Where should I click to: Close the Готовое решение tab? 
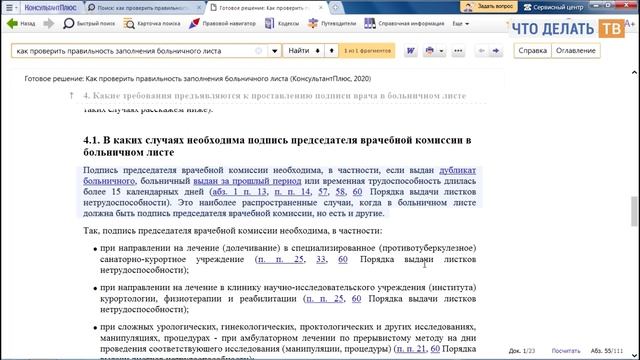(321, 7)
